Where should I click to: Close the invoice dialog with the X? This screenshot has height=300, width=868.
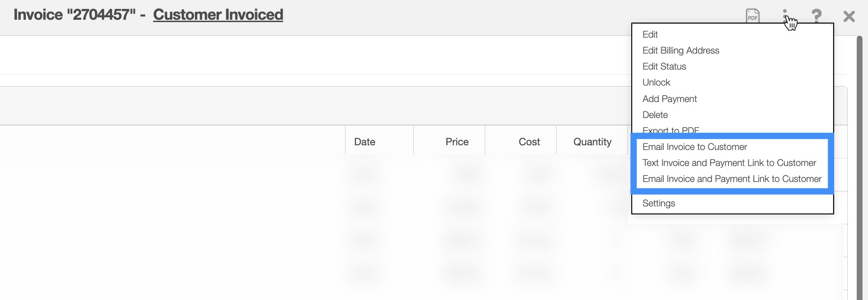click(x=849, y=17)
